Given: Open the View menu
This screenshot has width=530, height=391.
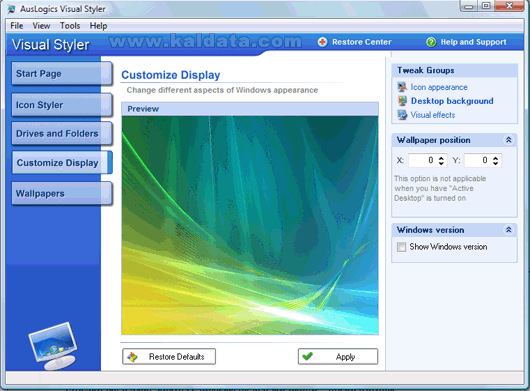Looking at the screenshot, I should point(41,26).
